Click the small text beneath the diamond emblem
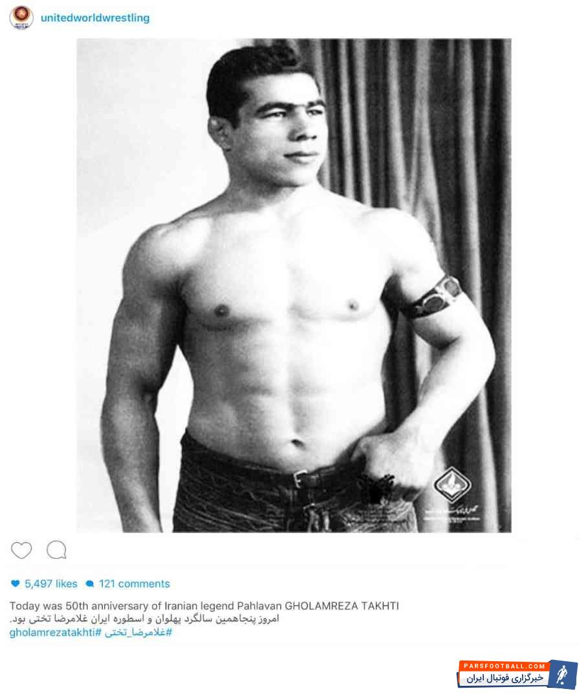588x700 pixels. click(x=452, y=514)
